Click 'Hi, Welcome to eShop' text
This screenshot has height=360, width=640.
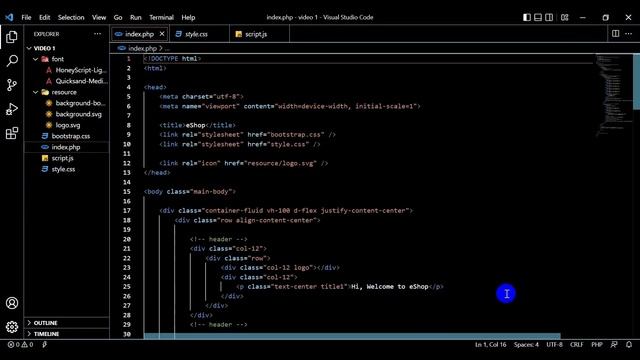point(389,287)
